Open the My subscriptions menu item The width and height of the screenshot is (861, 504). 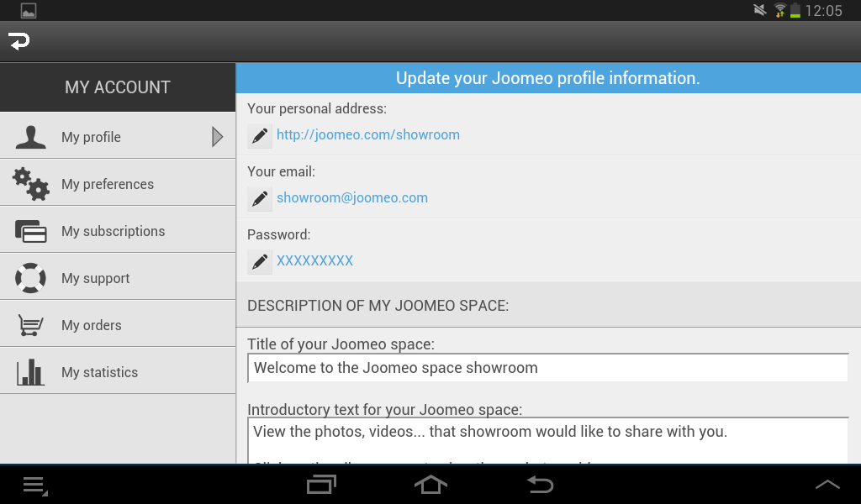[x=118, y=230]
